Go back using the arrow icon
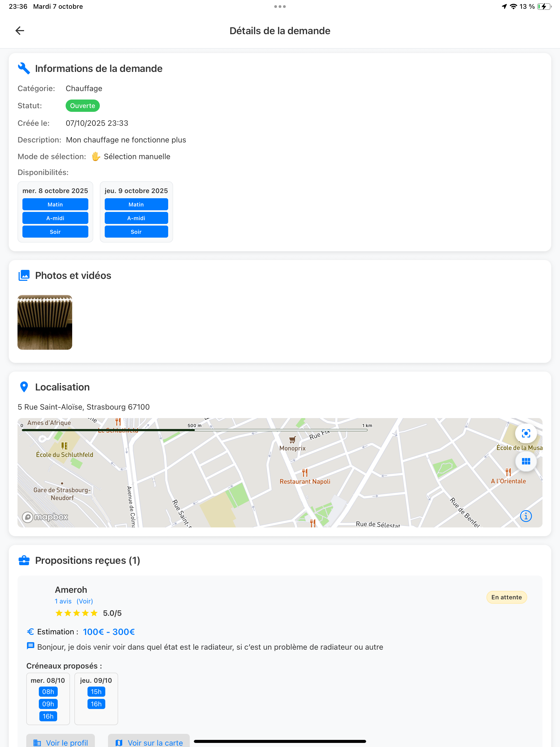This screenshot has height=747, width=560. point(20,31)
